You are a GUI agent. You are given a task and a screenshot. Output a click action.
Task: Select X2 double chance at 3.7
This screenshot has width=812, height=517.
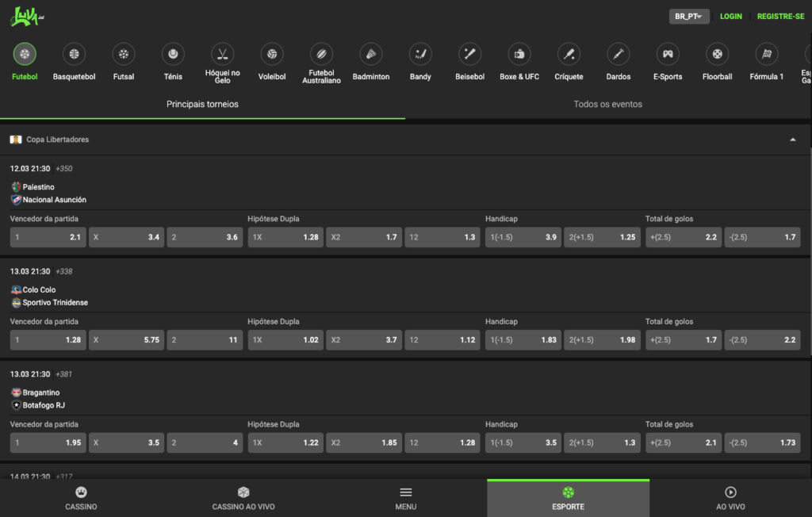[x=364, y=340]
